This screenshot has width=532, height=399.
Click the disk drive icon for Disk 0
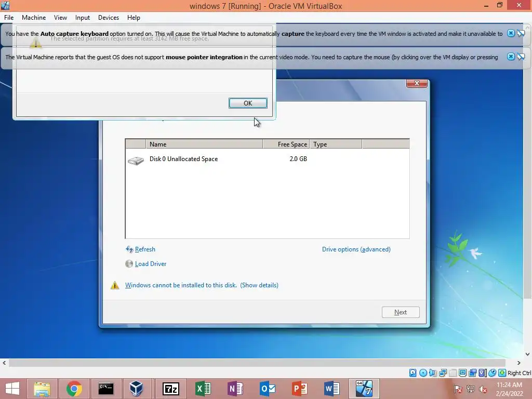click(136, 160)
